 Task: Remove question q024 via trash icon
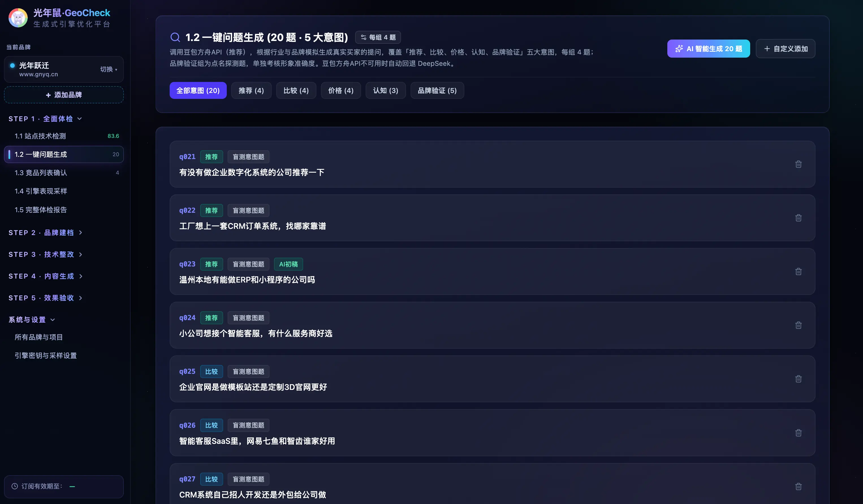(x=798, y=325)
